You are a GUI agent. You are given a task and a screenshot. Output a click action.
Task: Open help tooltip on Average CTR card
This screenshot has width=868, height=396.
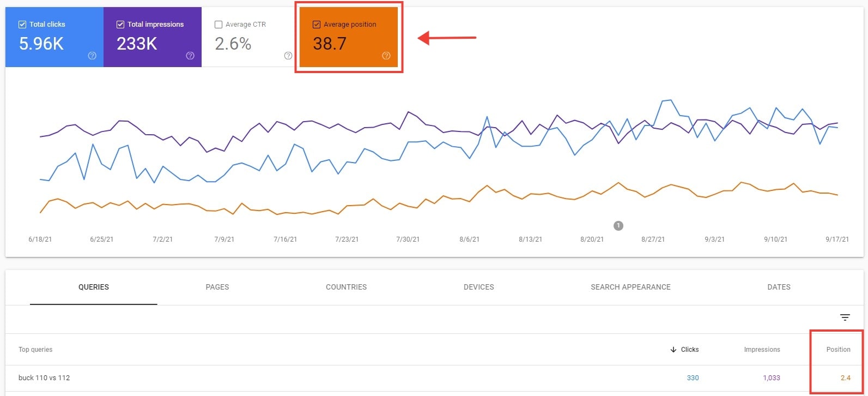coord(288,55)
